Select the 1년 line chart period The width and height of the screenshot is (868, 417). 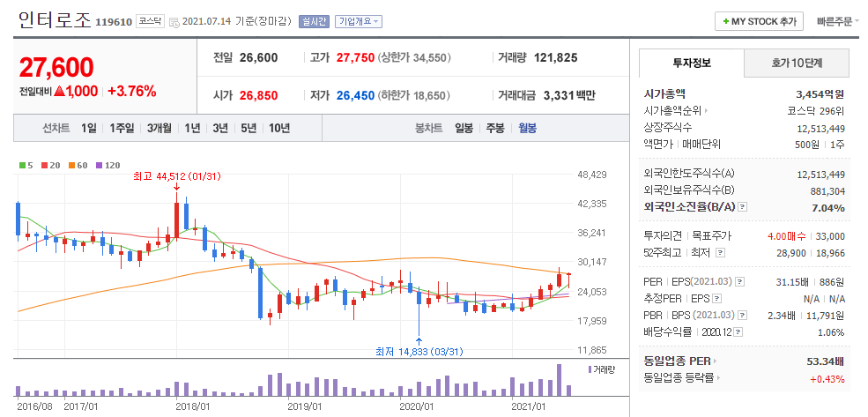[x=193, y=129]
